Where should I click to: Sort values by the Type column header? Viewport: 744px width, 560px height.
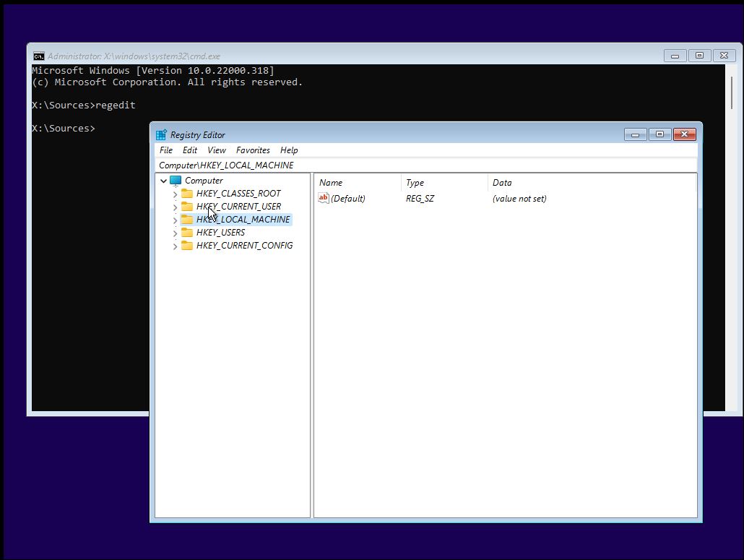445,183
